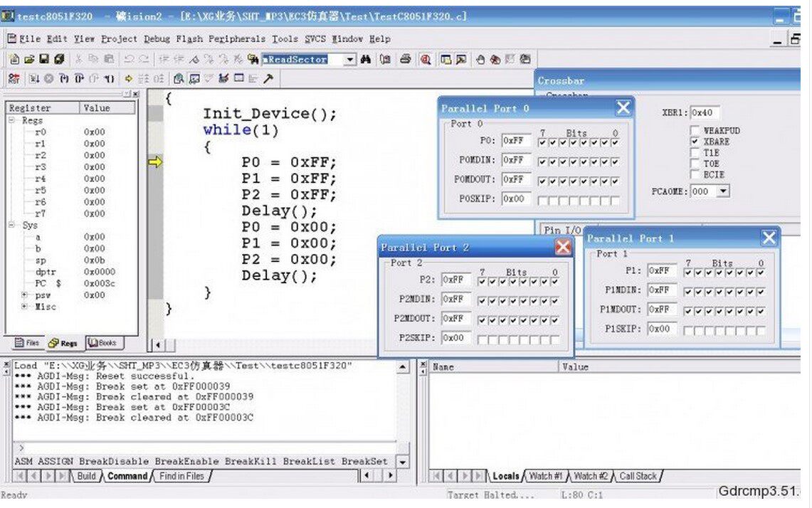Image resolution: width=812 pixels, height=508 pixels.
Task: Close the Parallel Port 2 window
Action: point(563,247)
